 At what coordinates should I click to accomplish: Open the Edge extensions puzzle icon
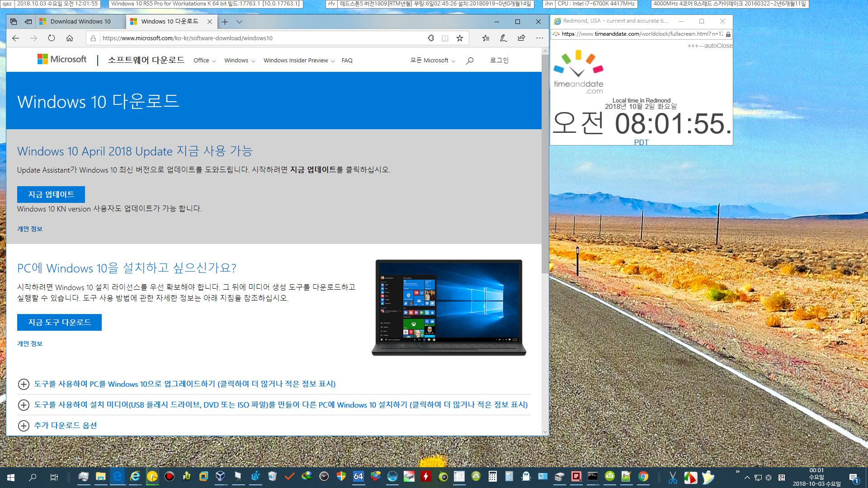[431, 38]
